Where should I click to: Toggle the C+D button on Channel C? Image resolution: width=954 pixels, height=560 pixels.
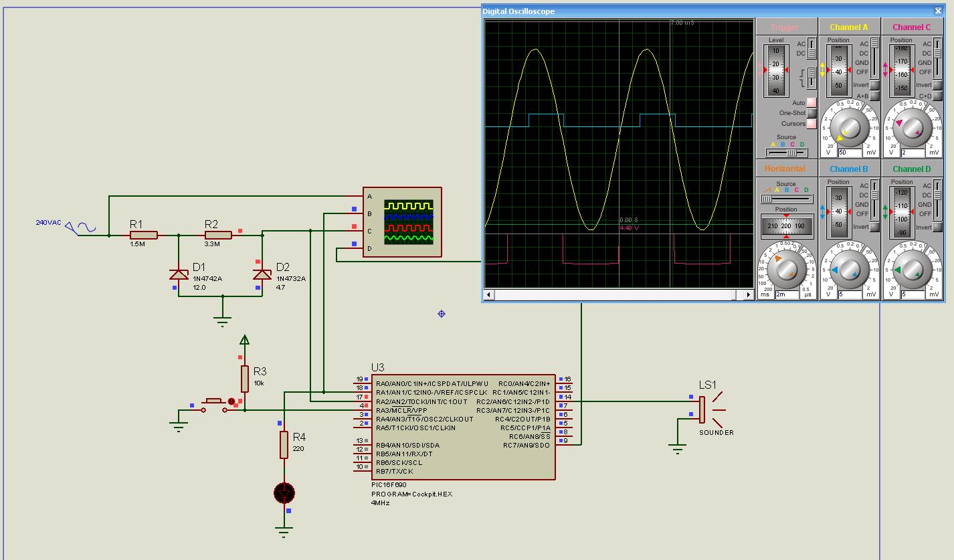point(938,96)
